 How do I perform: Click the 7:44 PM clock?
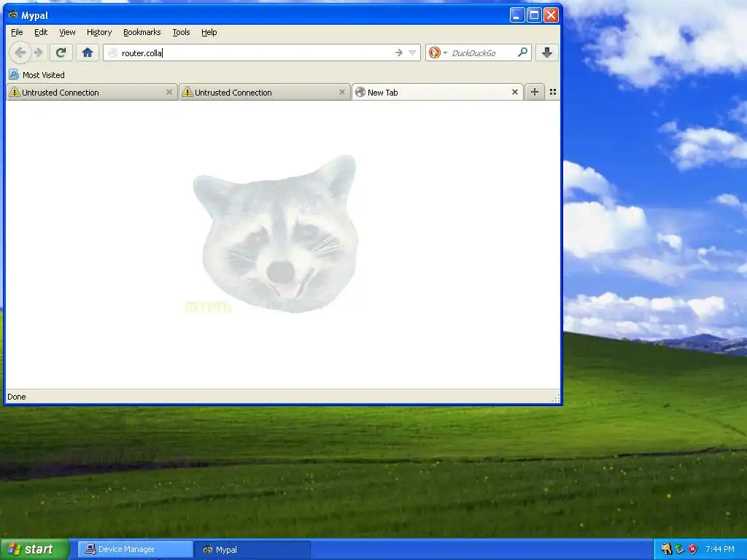point(720,549)
